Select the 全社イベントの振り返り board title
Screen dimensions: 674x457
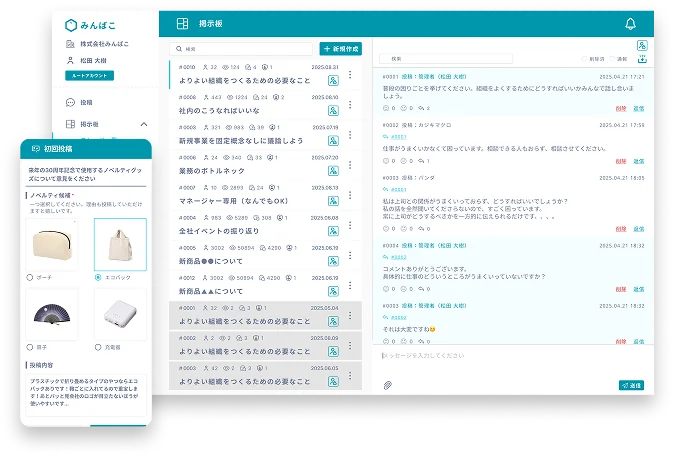[x=219, y=231]
